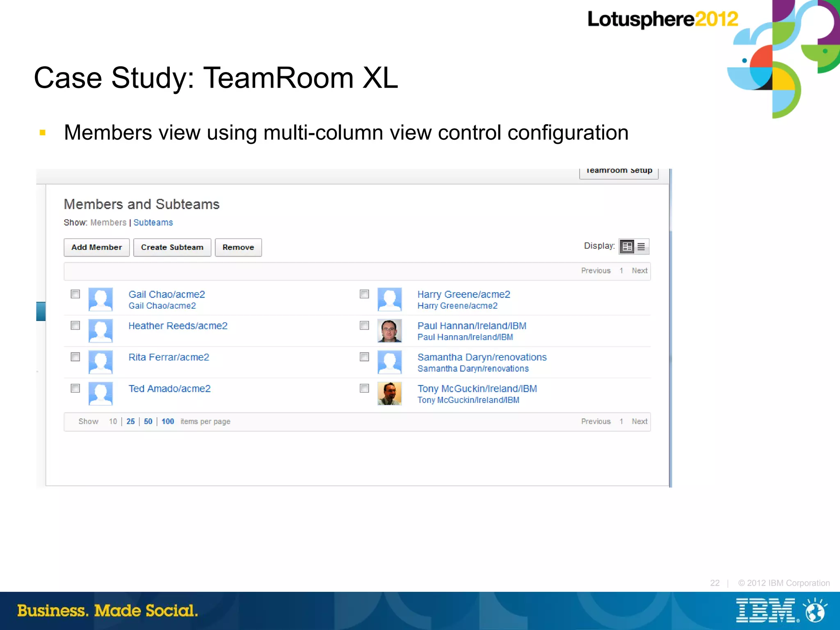Show 25 items per page
Screen dimensions: 840x630
coord(130,421)
